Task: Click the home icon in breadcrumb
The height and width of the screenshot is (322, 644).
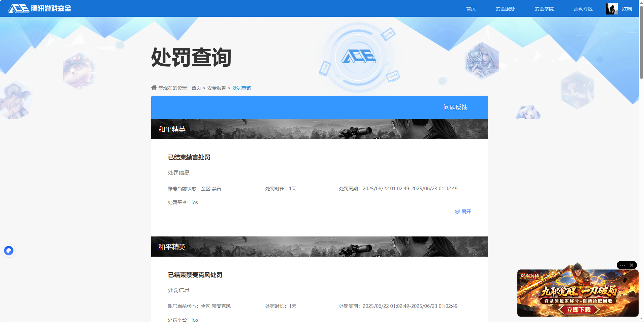Action: pyautogui.click(x=154, y=88)
